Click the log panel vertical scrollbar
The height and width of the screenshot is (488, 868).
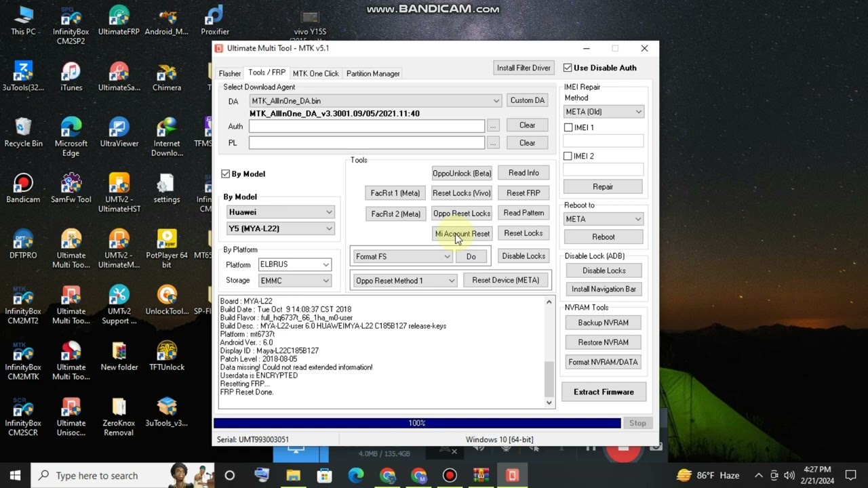(549, 352)
